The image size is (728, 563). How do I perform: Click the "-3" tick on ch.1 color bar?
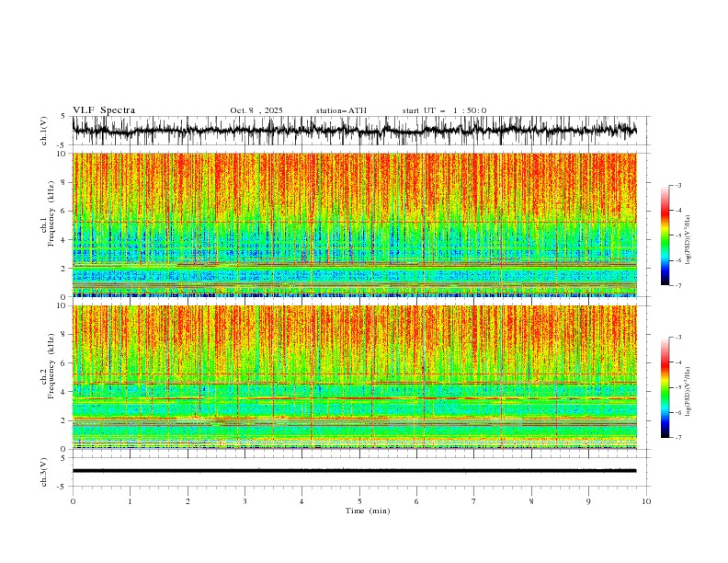point(678,185)
